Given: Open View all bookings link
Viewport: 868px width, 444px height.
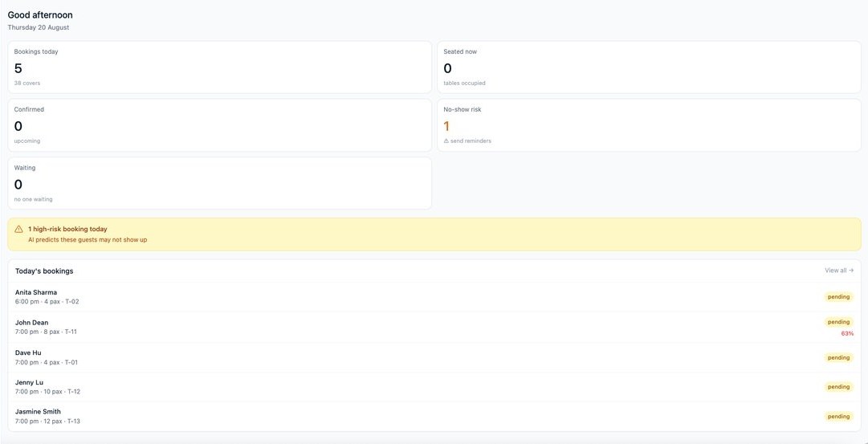Looking at the screenshot, I should point(838,270).
